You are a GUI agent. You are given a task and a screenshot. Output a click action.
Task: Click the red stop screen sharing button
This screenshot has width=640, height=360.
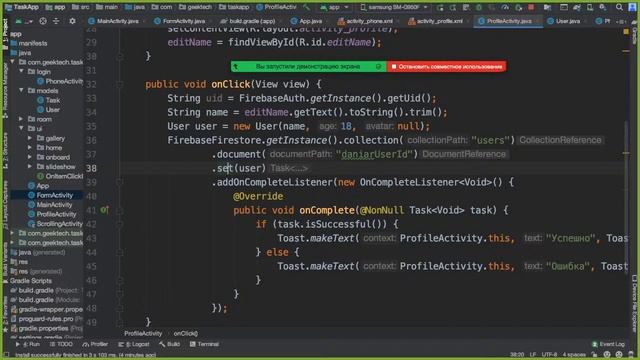pos(447,66)
